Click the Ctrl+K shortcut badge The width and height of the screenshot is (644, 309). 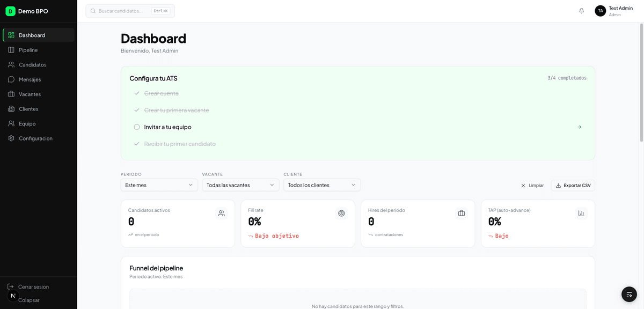(160, 11)
